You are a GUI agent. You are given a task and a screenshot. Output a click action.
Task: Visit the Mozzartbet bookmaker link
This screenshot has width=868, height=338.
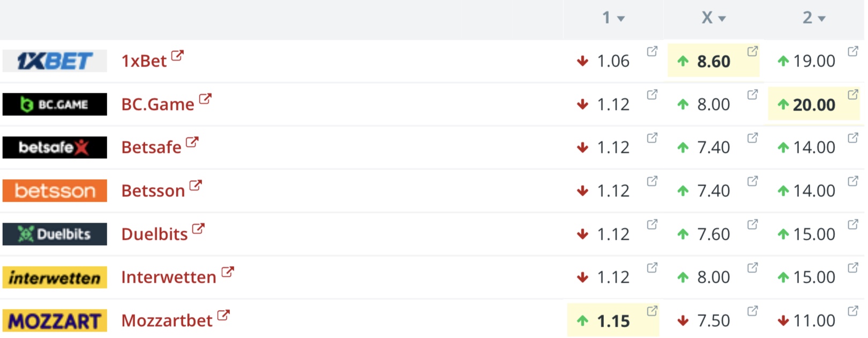pos(167,320)
